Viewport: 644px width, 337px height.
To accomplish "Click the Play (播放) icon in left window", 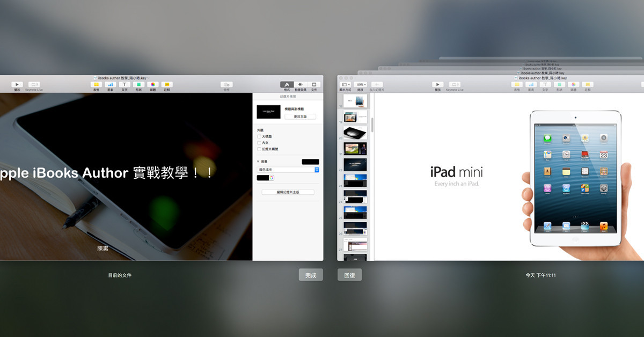I will tap(17, 84).
